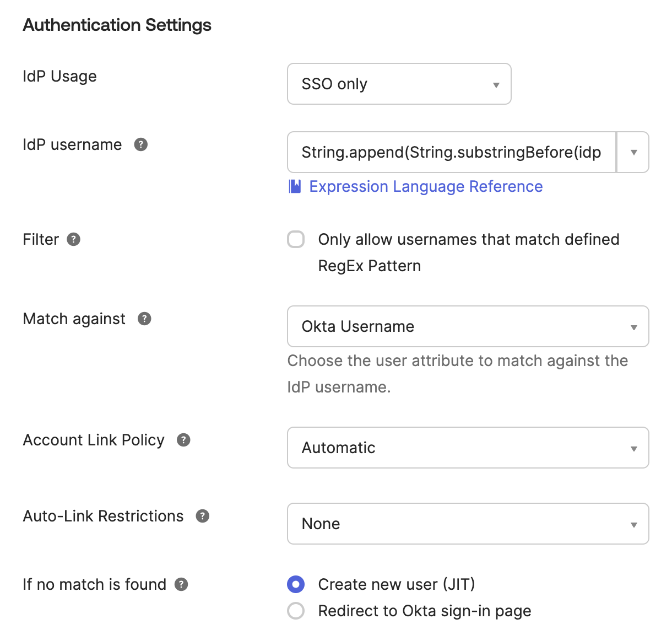Click into the IdP username expression field
The image size is (672, 635).
(x=451, y=152)
